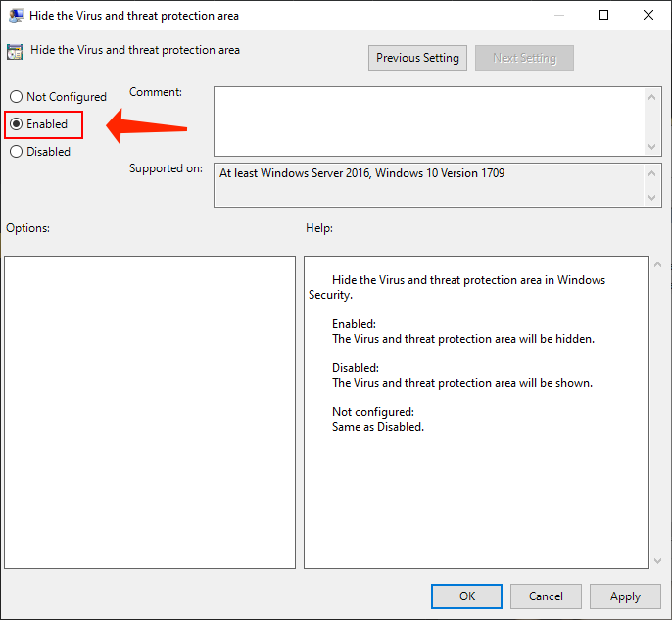Set the policy to Disabled

point(16,152)
